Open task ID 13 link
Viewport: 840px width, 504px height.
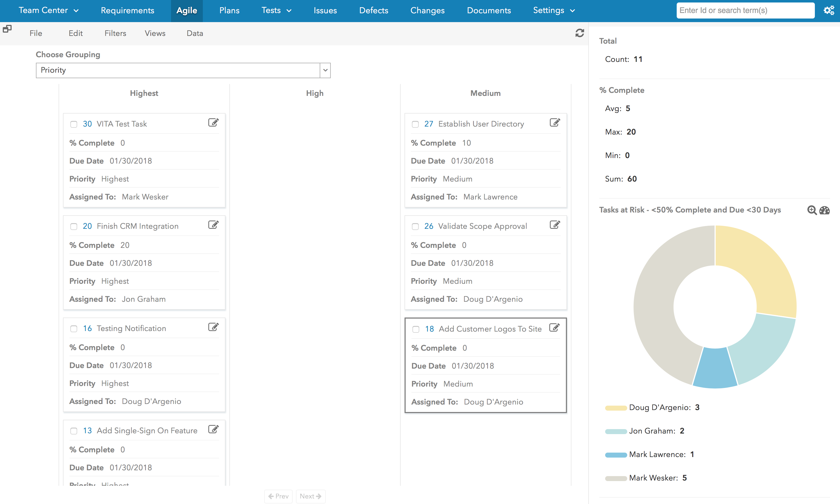87,431
